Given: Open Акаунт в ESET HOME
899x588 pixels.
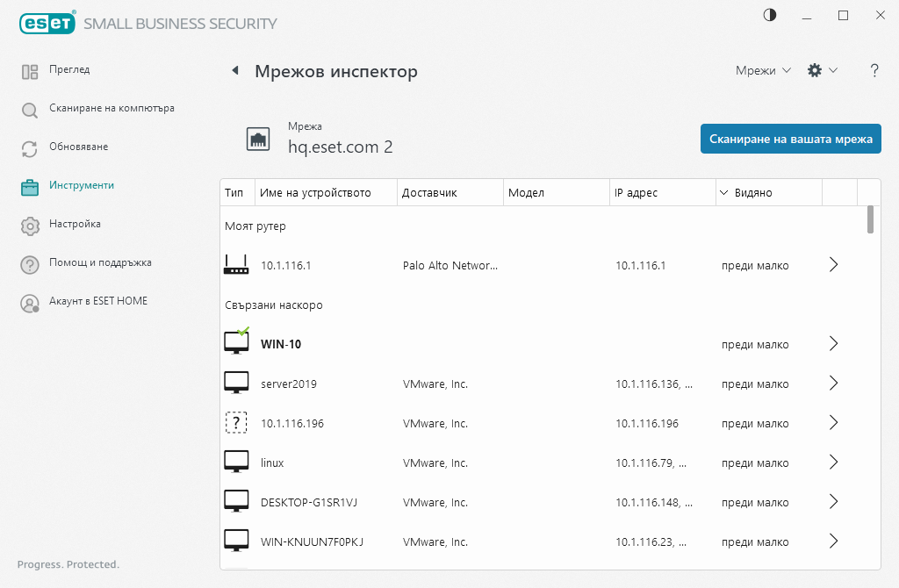Looking at the screenshot, I should [97, 302].
